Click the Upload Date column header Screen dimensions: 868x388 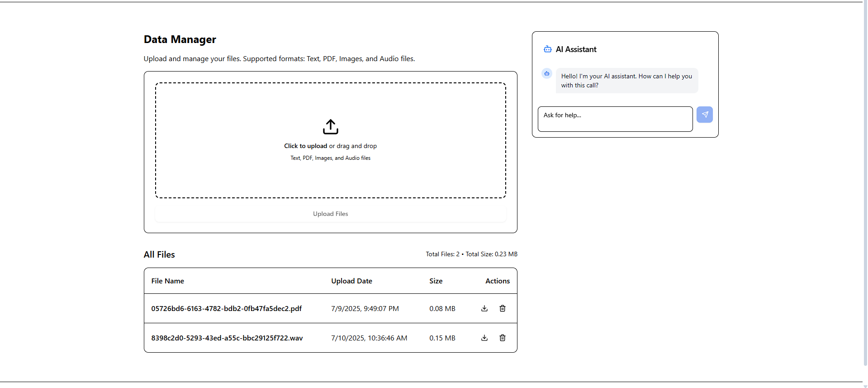coord(351,281)
